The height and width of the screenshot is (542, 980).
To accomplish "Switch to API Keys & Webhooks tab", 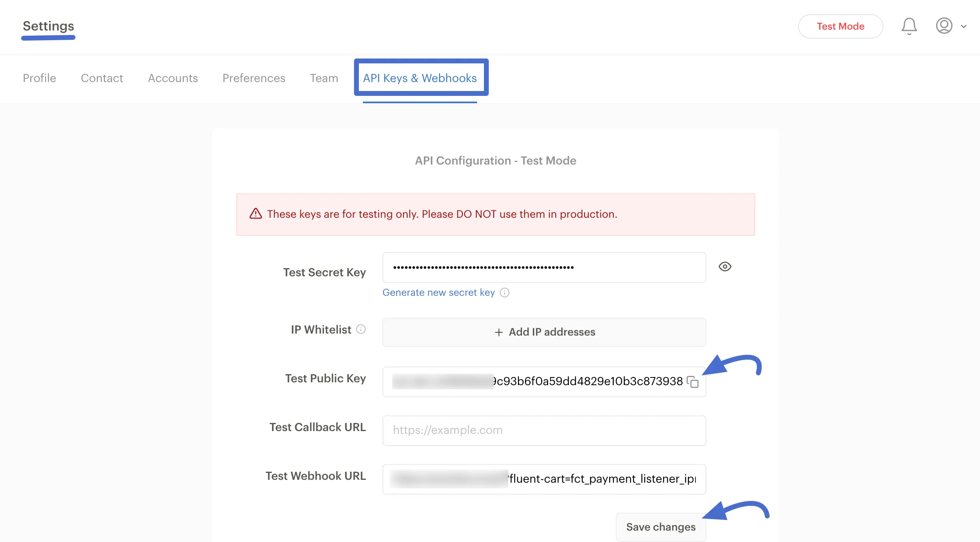I will (x=420, y=78).
